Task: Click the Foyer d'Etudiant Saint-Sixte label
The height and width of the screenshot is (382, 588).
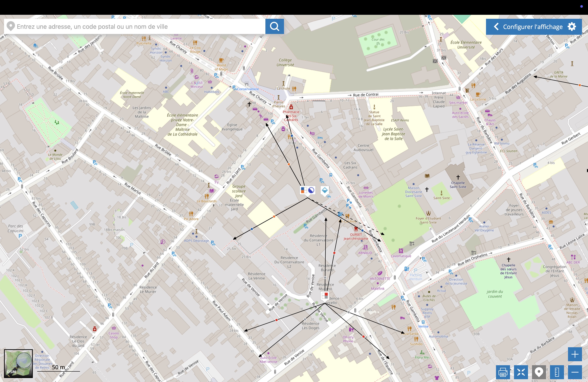Action: 428,220
